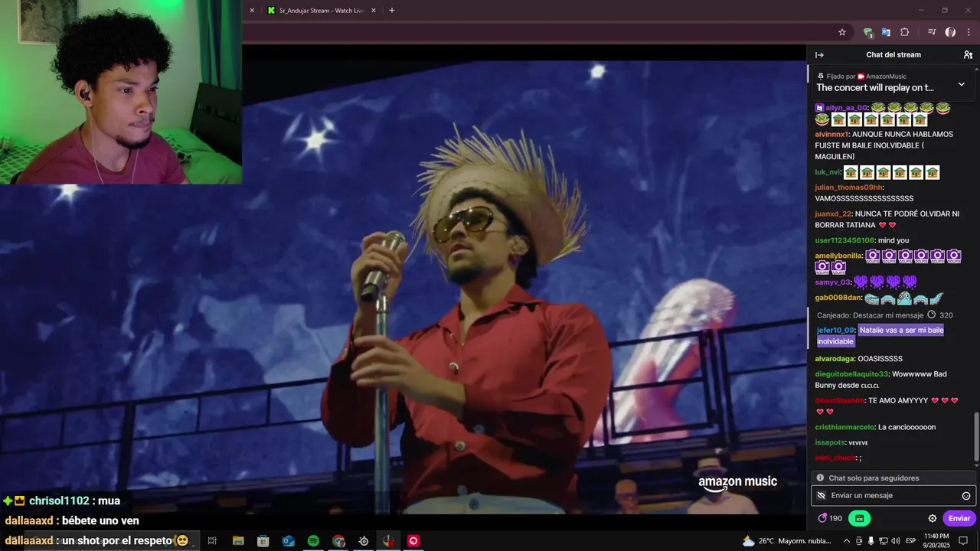Open the notification center icon
Image resolution: width=980 pixels, height=551 pixels.
pos(963,541)
